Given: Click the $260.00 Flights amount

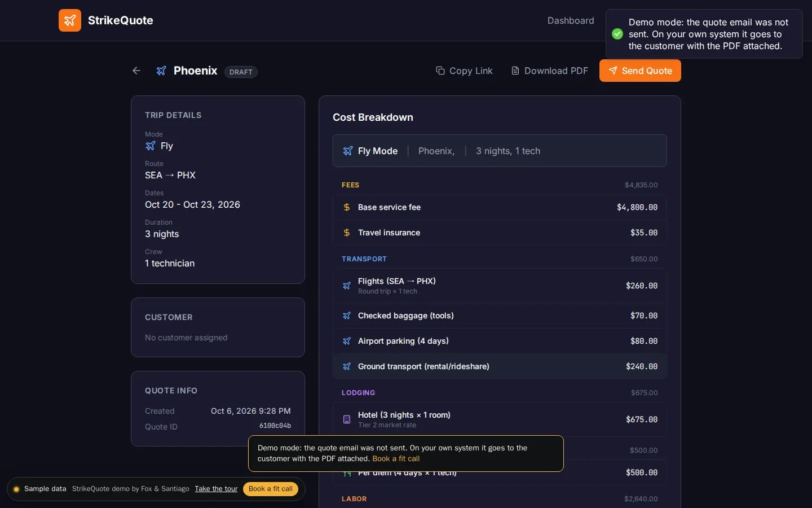Looking at the screenshot, I should click(642, 286).
